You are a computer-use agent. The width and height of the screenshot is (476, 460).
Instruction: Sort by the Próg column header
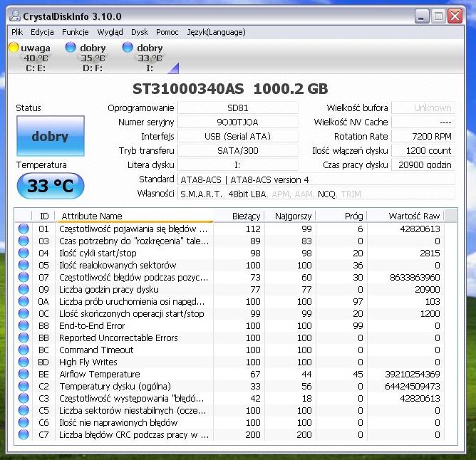point(341,216)
